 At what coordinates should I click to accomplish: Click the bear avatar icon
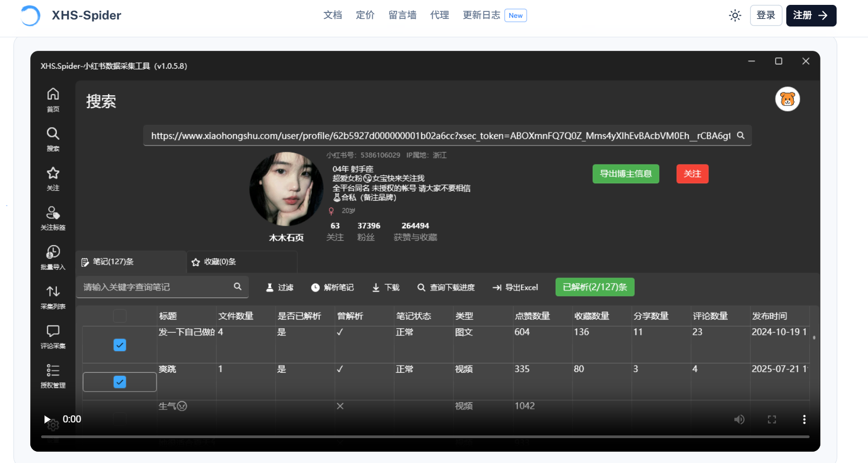(787, 99)
